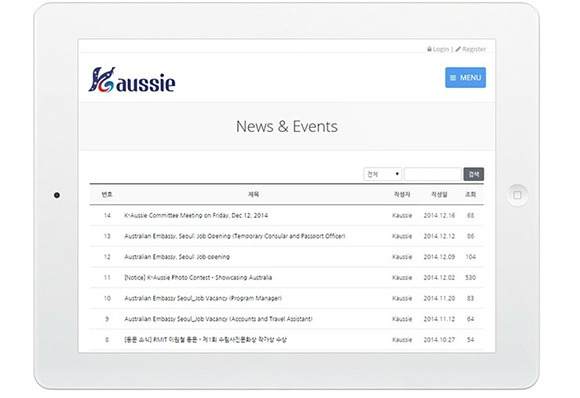Open the Register link
Image resolution: width=580 pixels, height=398 pixels.
click(x=471, y=49)
